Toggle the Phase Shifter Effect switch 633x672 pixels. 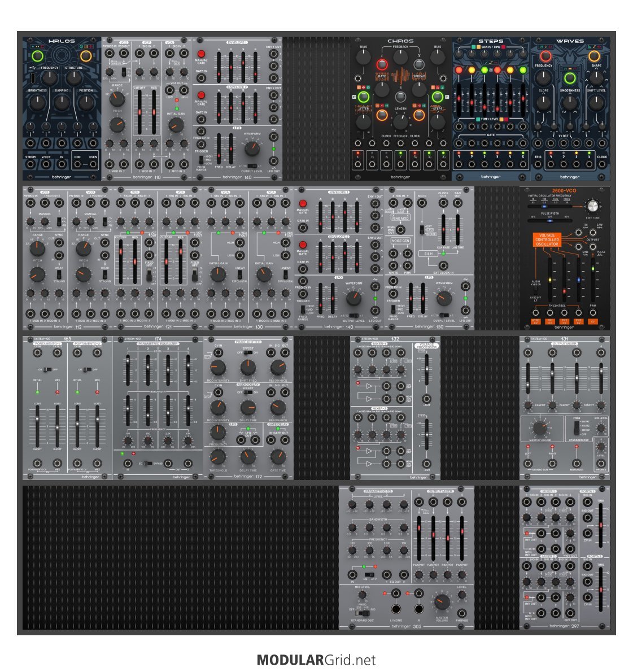248,352
